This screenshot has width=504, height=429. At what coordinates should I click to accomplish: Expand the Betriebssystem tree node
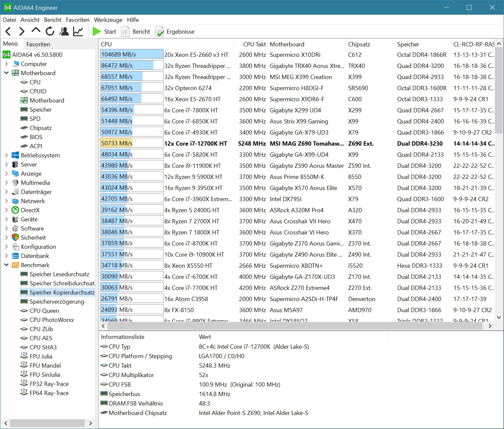point(6,155)
